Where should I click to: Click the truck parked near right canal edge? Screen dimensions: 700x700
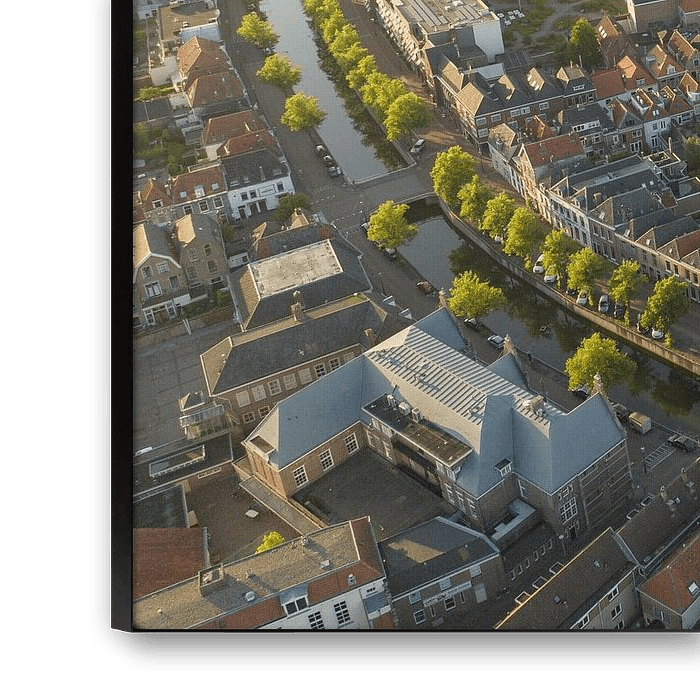638,421
